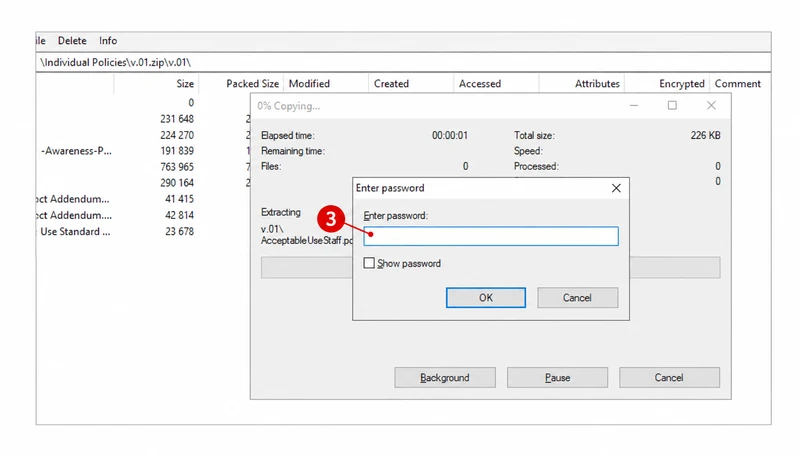Send the copying operation to Background

(x=445, y=377)
